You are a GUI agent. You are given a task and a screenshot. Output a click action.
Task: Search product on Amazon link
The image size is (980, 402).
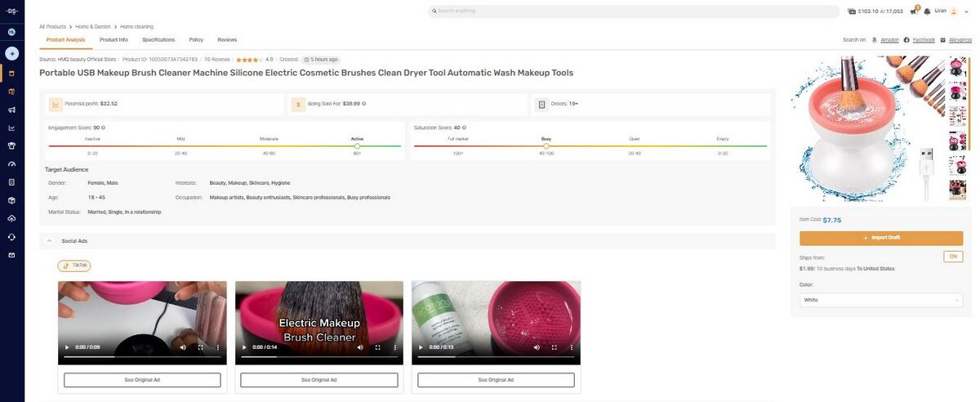[x=889, y=39]
